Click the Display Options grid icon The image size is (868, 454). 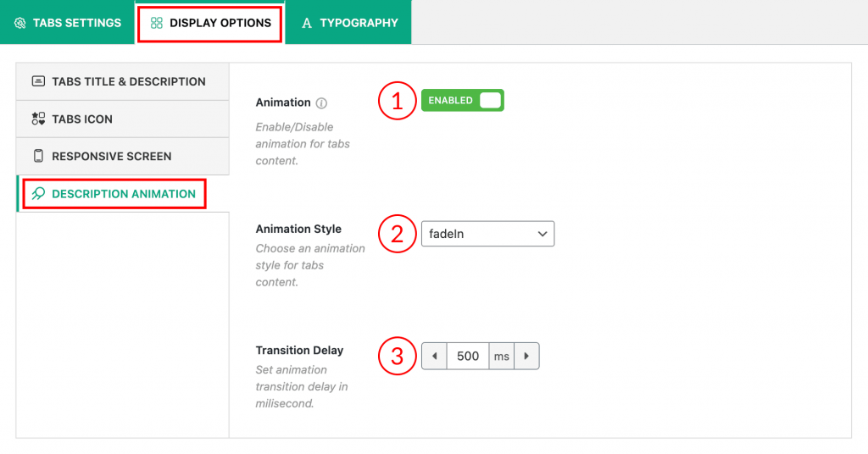coord(157,23)
